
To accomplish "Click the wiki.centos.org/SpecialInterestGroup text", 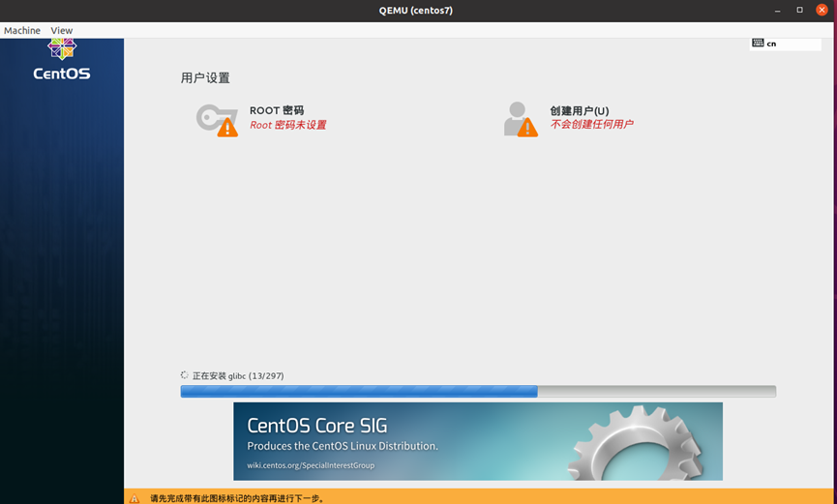I will tap(311, 465).
